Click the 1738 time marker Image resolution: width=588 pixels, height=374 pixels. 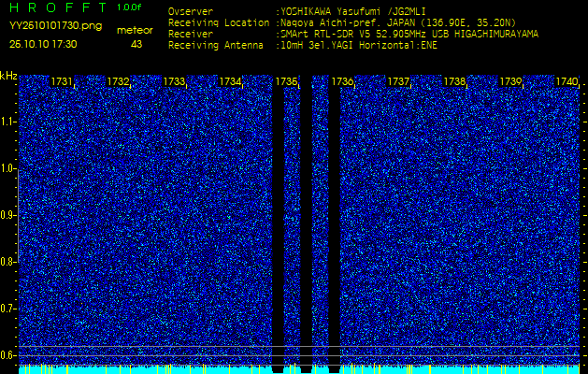pyautogui.click(x=454, y=81)
